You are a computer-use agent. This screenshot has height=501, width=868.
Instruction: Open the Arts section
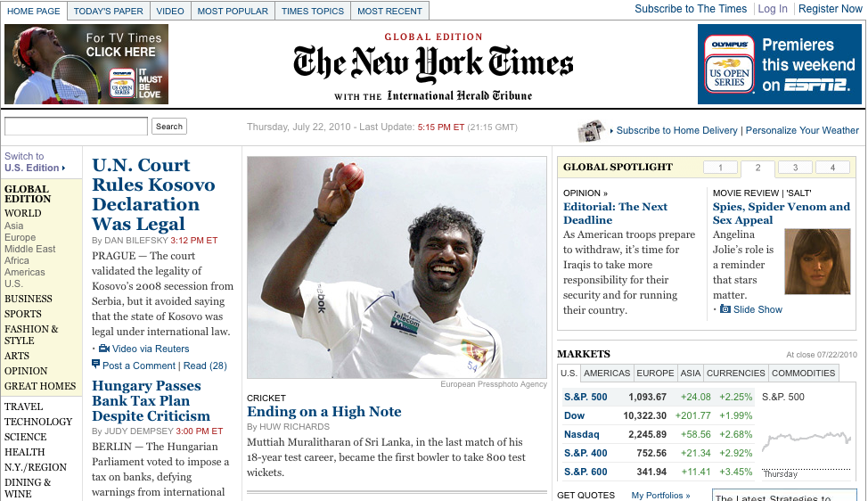coord(17,356)
